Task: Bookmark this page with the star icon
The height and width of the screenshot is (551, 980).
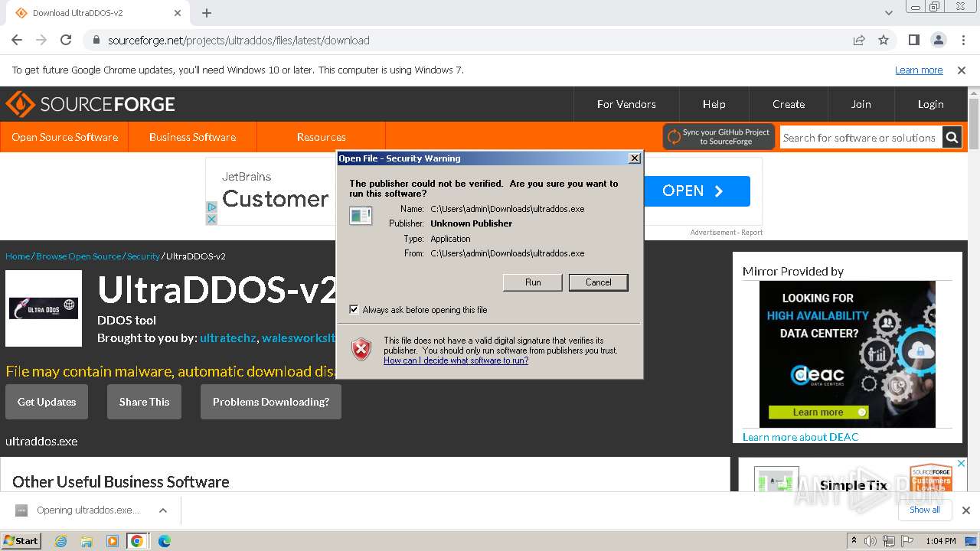Action: point(884,40)
